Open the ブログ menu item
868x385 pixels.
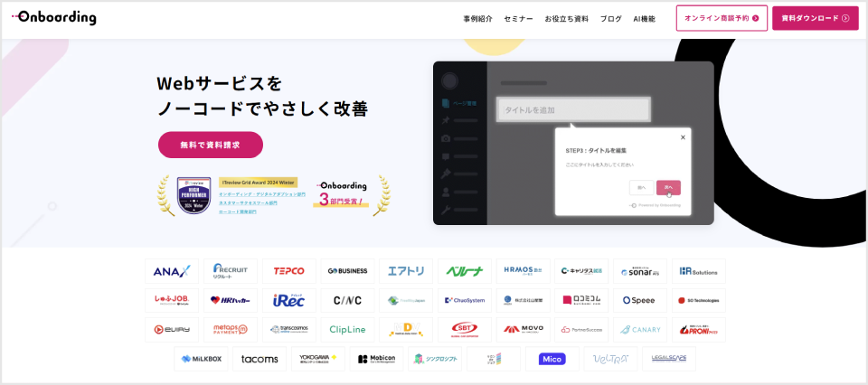[611, 19]
